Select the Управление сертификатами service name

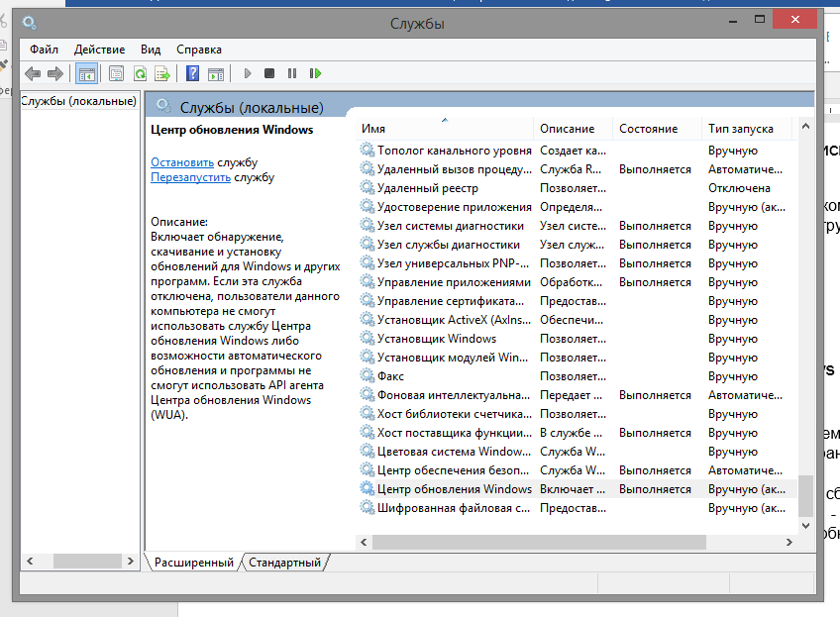451,301
